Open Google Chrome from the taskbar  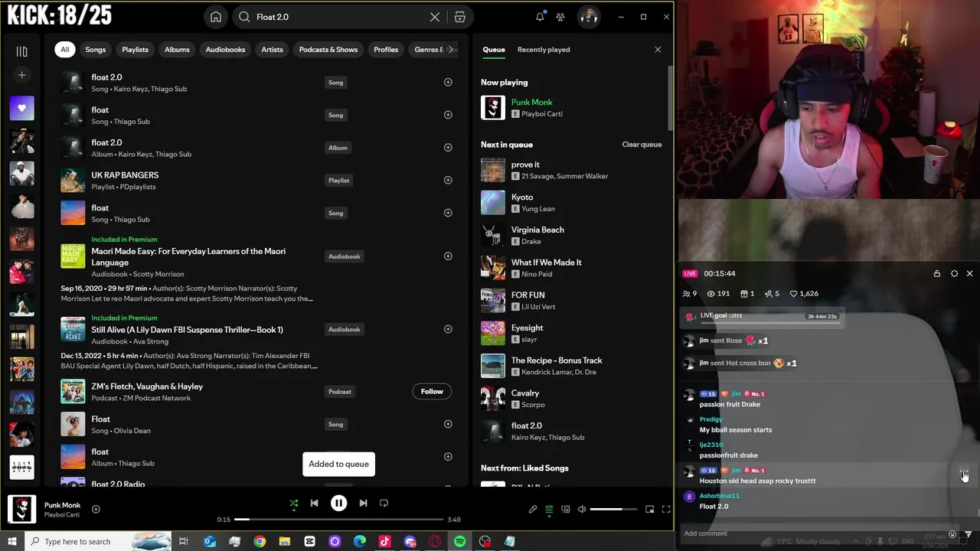coord(260,541)
